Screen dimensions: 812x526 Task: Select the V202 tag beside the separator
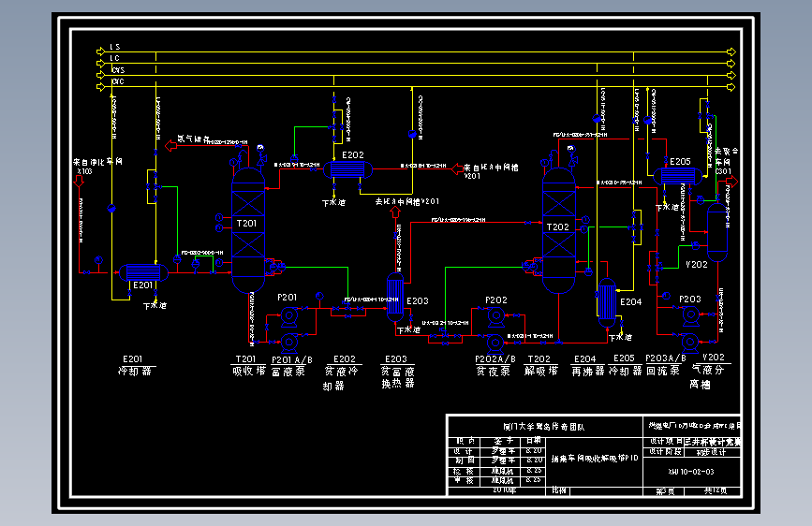[697, 264]
